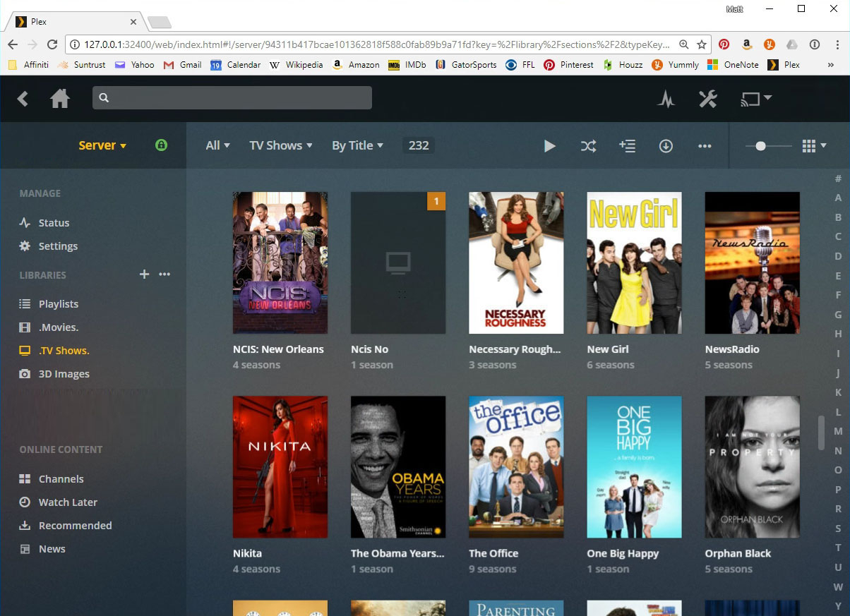Open Settings in the sidebar
The width and height of the screenshot is (850, 616).
[49, 246]
